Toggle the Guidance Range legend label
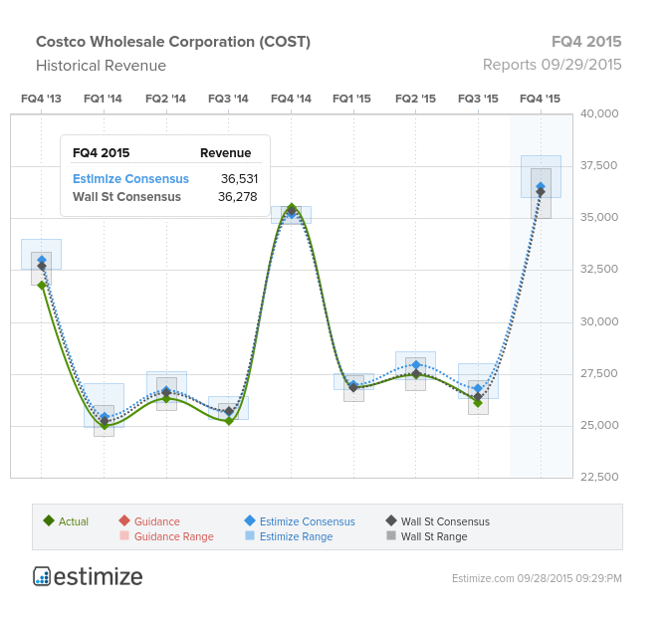 [173, 536]
